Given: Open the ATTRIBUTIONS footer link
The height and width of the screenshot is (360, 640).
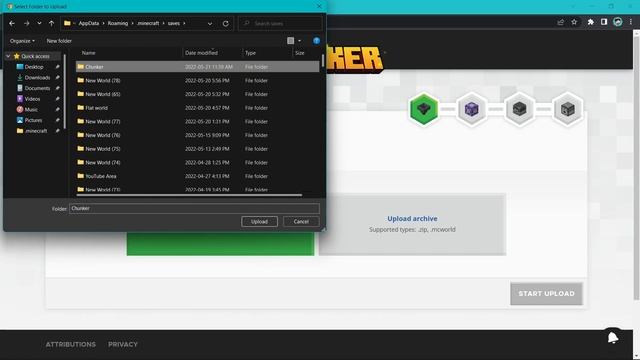Looking at the screenshot, I should tap(71, 344).
